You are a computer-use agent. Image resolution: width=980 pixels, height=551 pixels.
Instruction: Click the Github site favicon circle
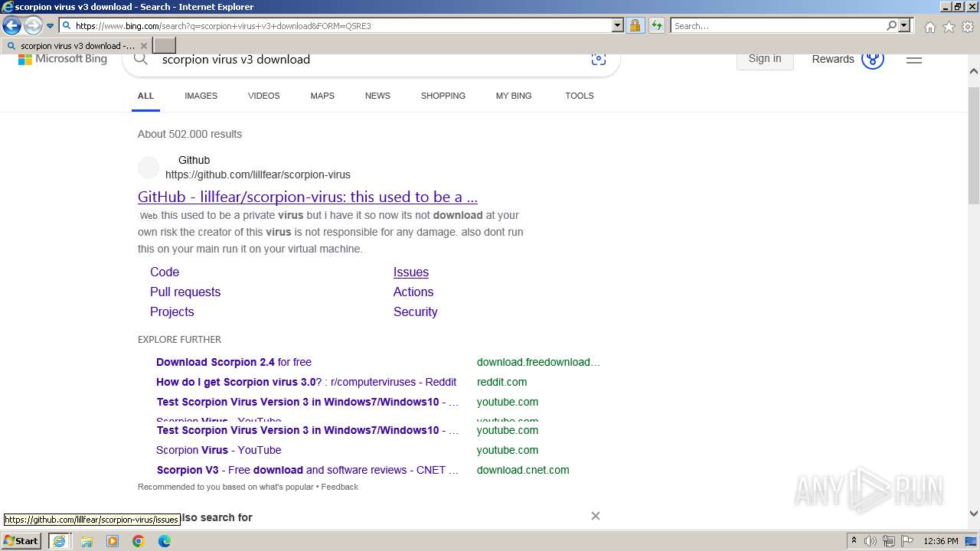tap(149, 168)
